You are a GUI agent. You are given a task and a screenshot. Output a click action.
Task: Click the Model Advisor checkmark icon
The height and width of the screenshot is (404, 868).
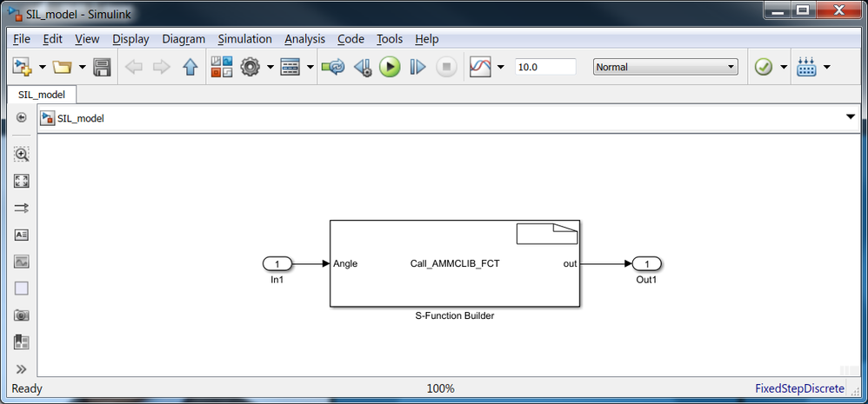click(764, 68)
